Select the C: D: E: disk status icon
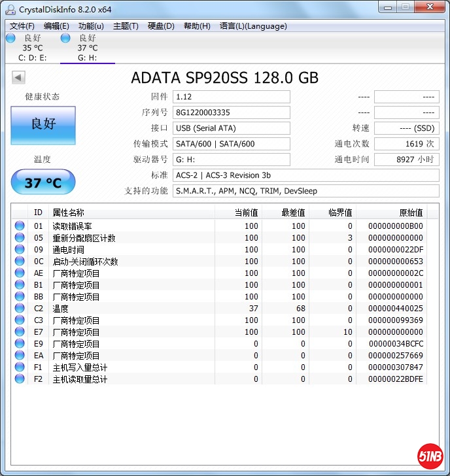Viewport: 450px width, 476px height. pos(10,39)
